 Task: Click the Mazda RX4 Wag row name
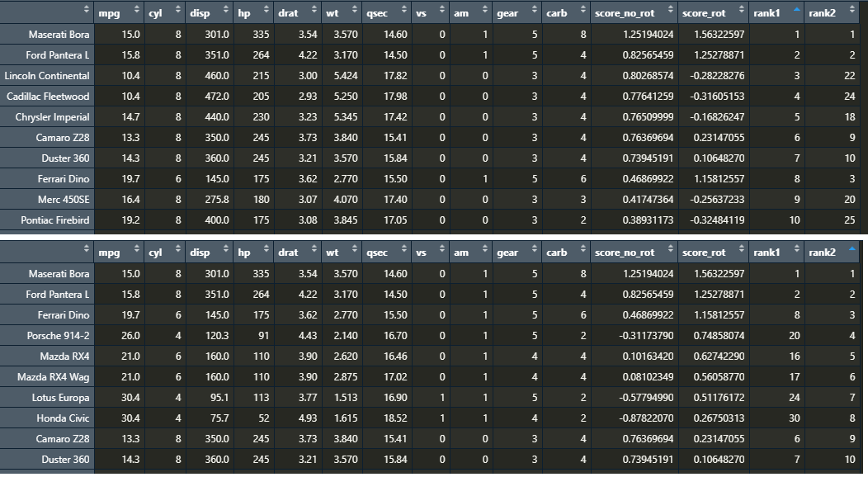(53, 377)
